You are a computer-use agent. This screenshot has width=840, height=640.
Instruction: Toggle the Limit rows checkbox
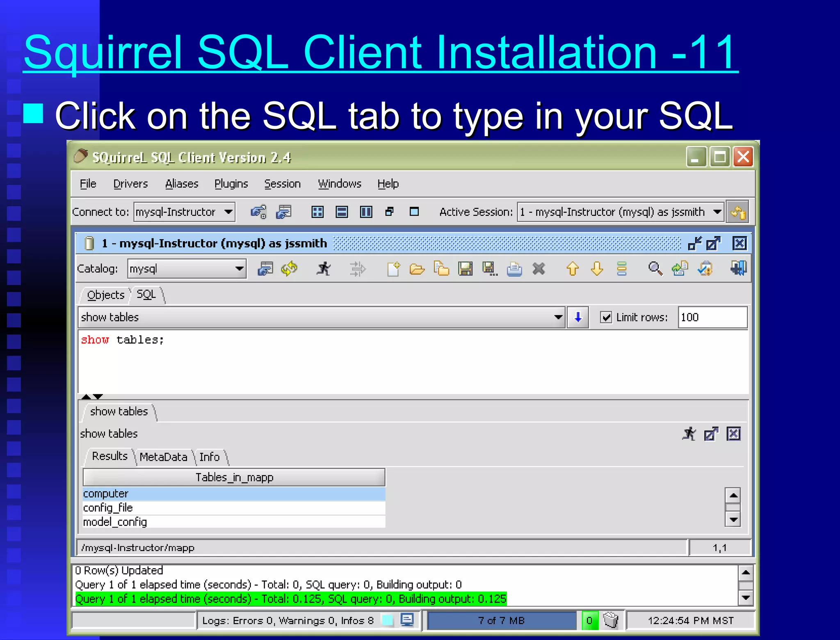click(606, 317)
